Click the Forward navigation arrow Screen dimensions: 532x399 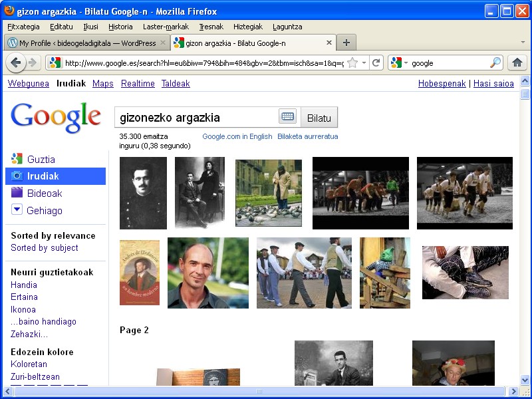(x=32, y=63)
